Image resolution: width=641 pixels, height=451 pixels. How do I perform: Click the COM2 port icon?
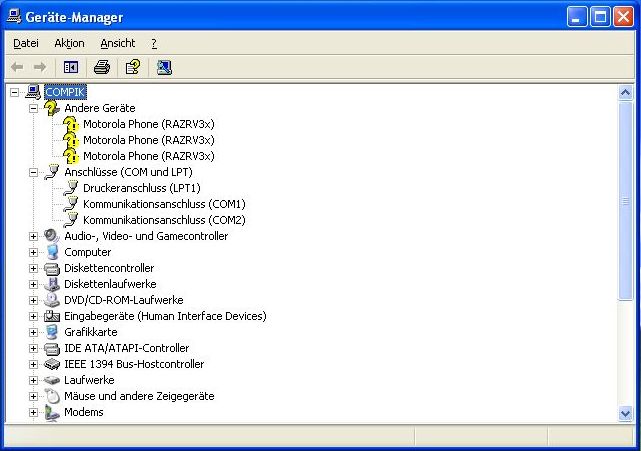(x=71, y=220)
